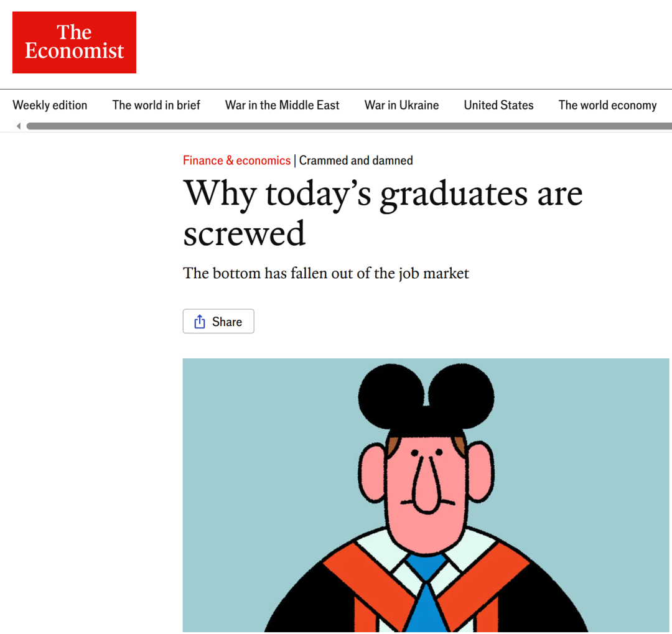Open the Weekly edition section
Viewport: 672px width, 634px height.
pyautogui.click(x=50, y=105)
